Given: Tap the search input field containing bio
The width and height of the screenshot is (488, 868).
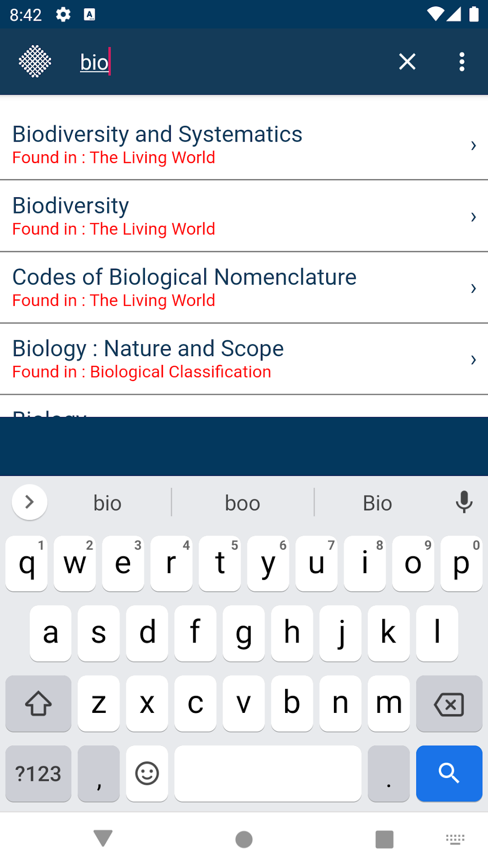Looking at the screenshot, I should coord(230,62).
